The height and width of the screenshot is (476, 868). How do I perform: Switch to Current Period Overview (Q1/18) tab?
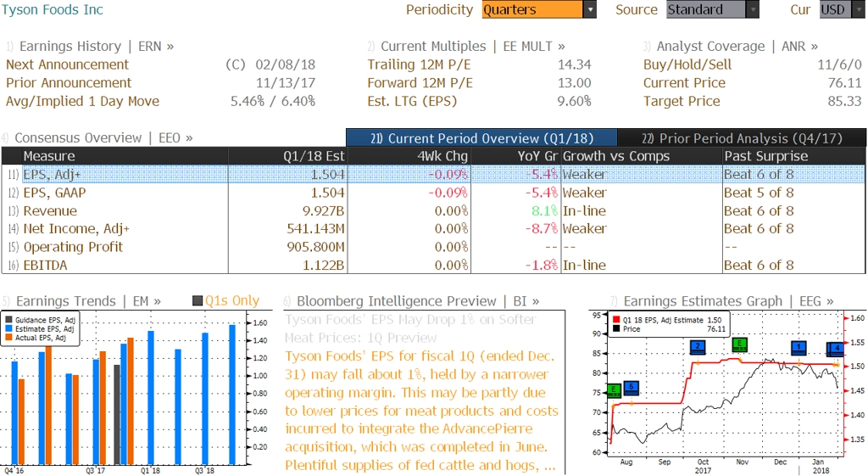click(481, 138)
